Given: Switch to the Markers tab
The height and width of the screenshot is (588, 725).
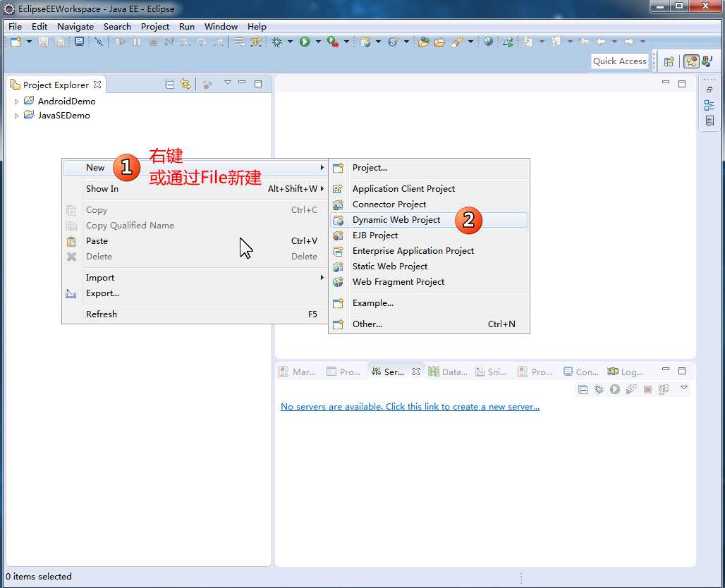Looking at the screenshot, I should click(298, 372).
